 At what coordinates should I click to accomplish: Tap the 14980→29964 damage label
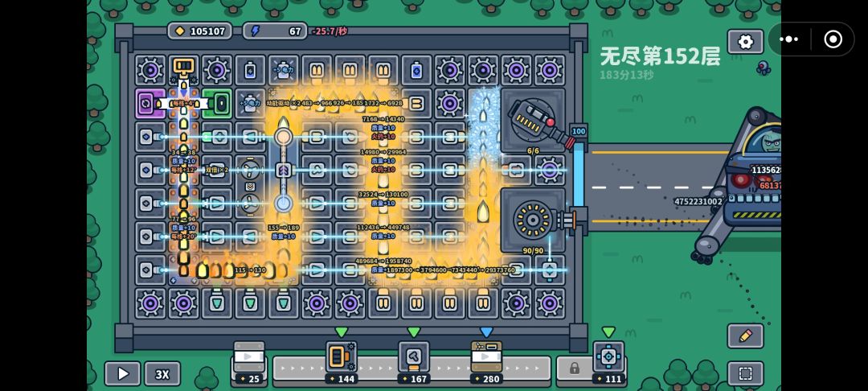[x=383, y=152]
